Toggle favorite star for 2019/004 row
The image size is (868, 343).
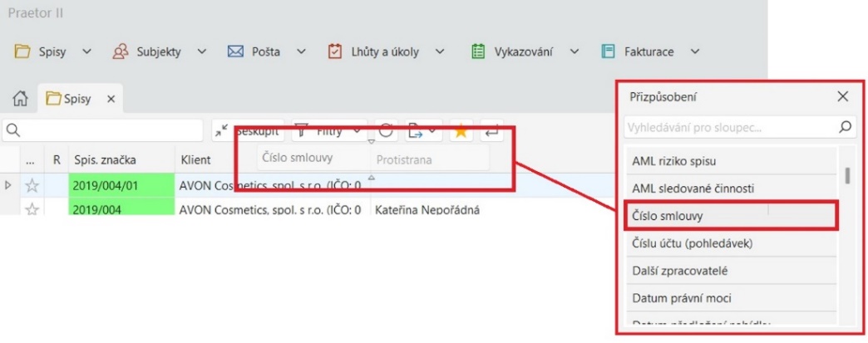click(32, 209)
